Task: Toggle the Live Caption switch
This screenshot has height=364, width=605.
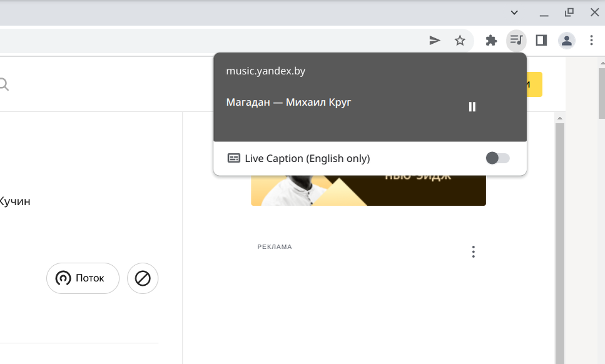Action: [x=497, y=158]
